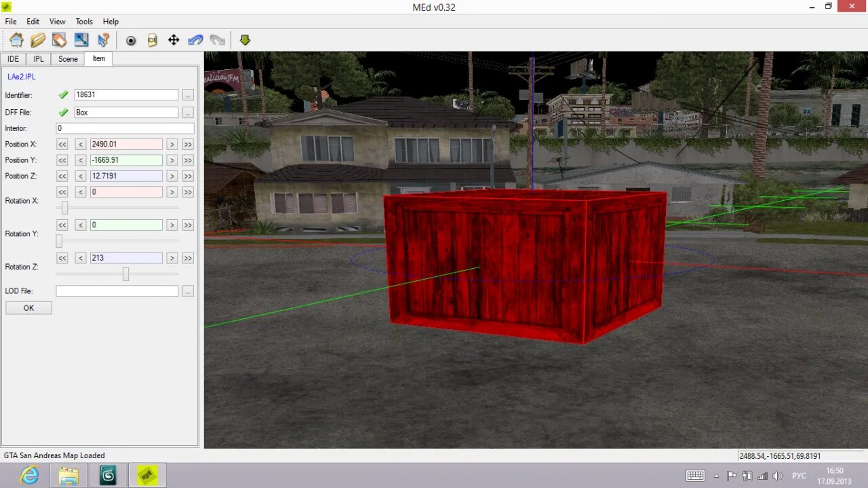
Task: Click the MEd yellow taskbar icon
Action: pyautogui.click(x=147, y=476)
